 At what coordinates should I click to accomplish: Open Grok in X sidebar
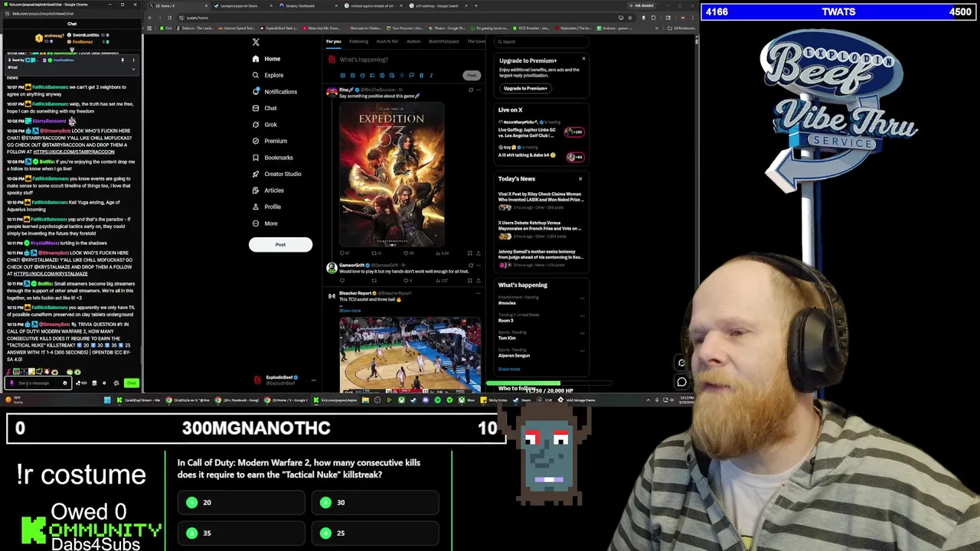click(x=264, y=125)
